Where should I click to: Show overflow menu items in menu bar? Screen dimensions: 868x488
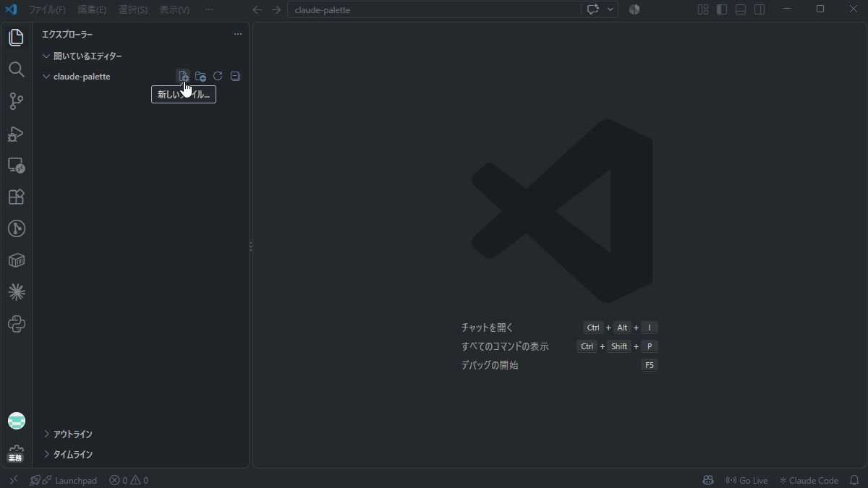(x=209, y=9)
